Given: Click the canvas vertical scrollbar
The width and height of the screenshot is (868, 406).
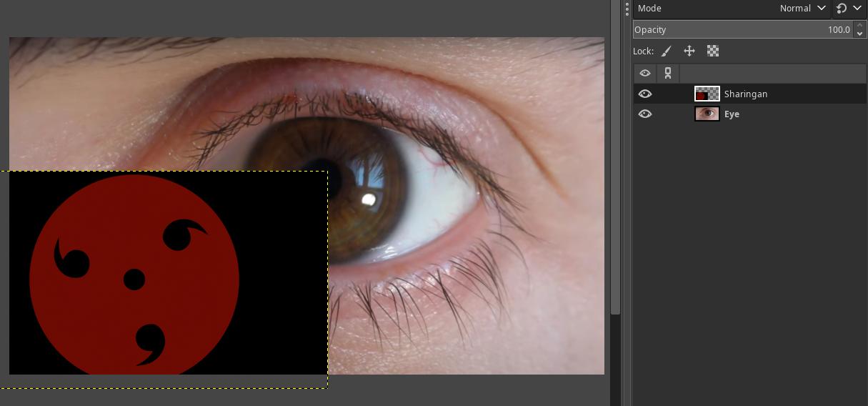Looking at the screenshot, I should tap(616, 157).
